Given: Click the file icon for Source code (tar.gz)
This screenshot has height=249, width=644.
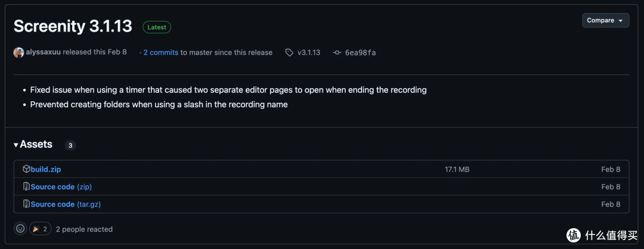Looking at the screenshot, I should coord(26,204).
